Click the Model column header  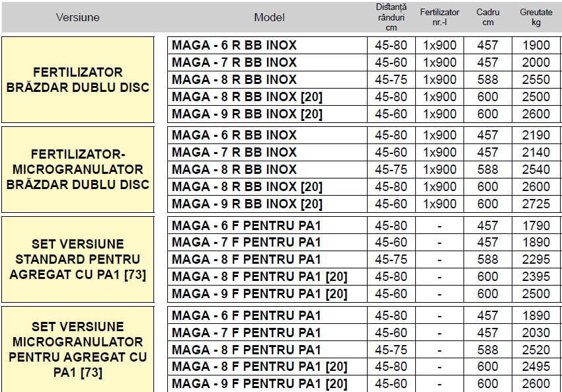click(x=269, y=17)
